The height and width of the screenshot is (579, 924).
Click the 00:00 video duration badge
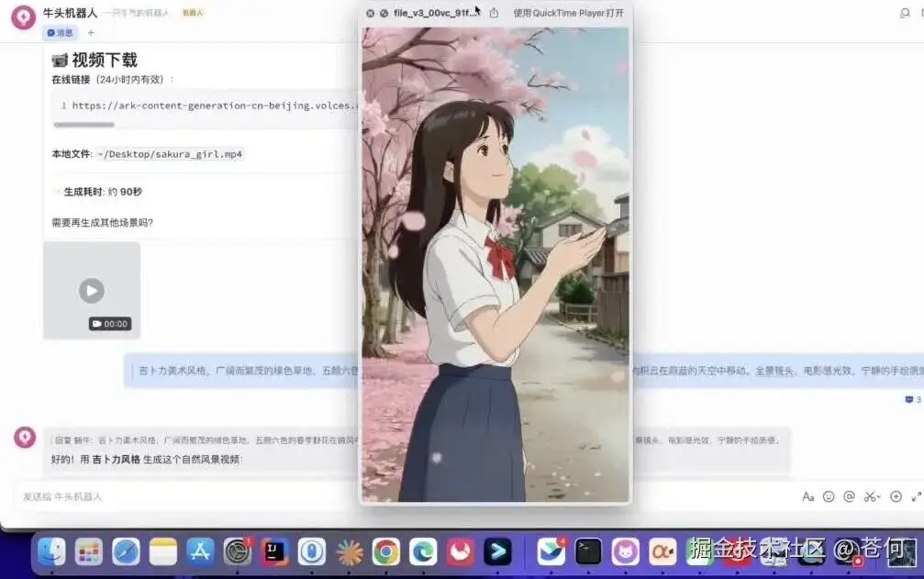[x=110, y=323]
